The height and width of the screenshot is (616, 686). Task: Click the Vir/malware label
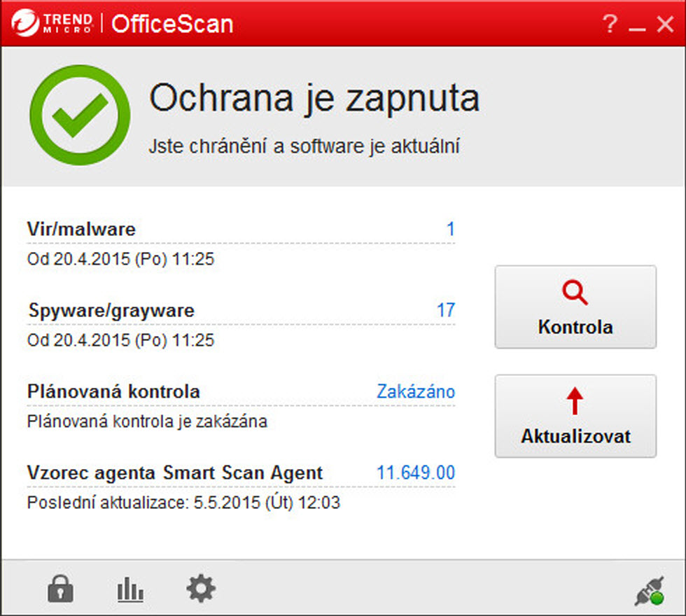pos(81,229)
